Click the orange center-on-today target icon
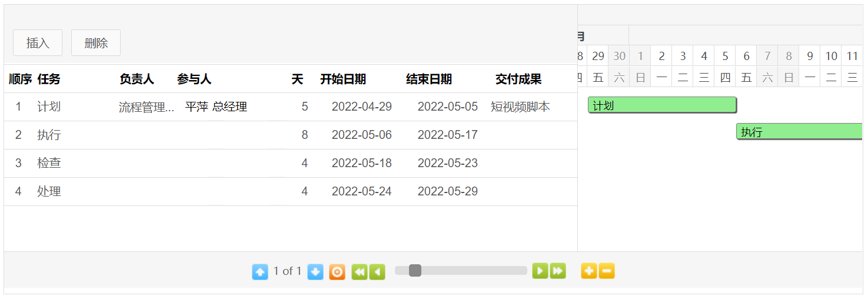 click(x=337, y=271)
